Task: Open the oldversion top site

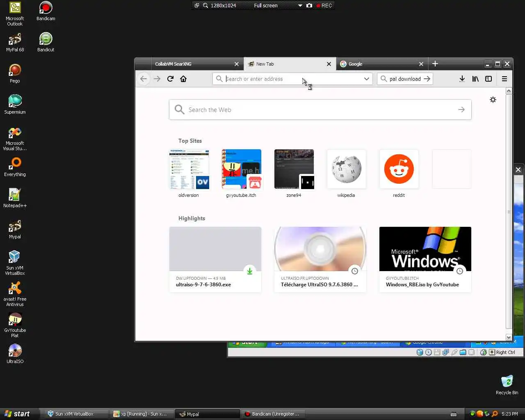Action: [x=189, y=173]
